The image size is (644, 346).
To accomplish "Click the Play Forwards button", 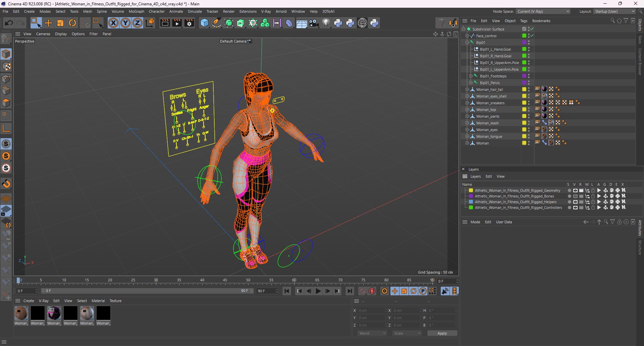I will tap(318, 291).
